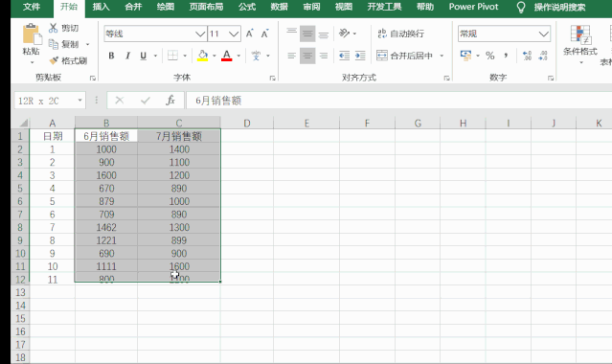Open the font size dropdown
Image resolution: width=612 pixels, height=364 pixels.
(x=234, y=34)
